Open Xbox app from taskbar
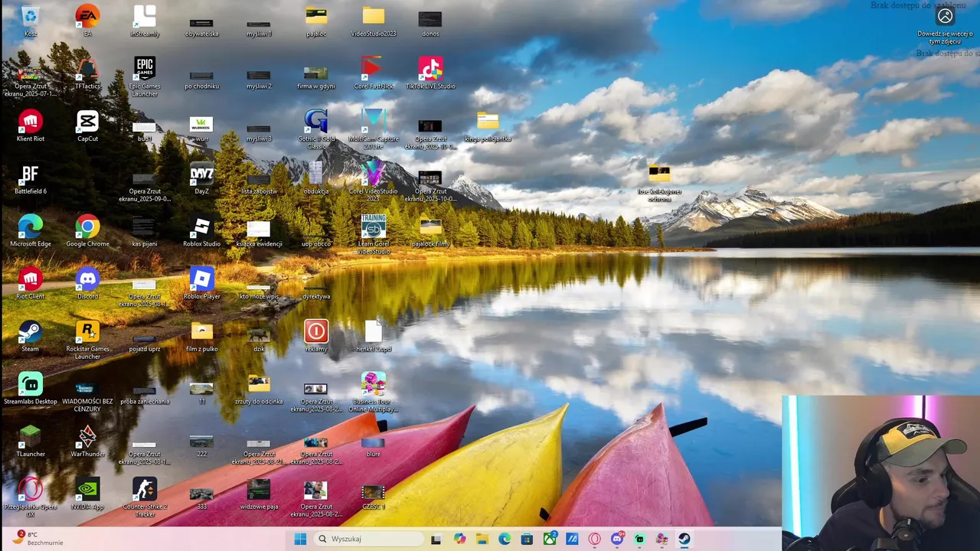 (550, 539)
